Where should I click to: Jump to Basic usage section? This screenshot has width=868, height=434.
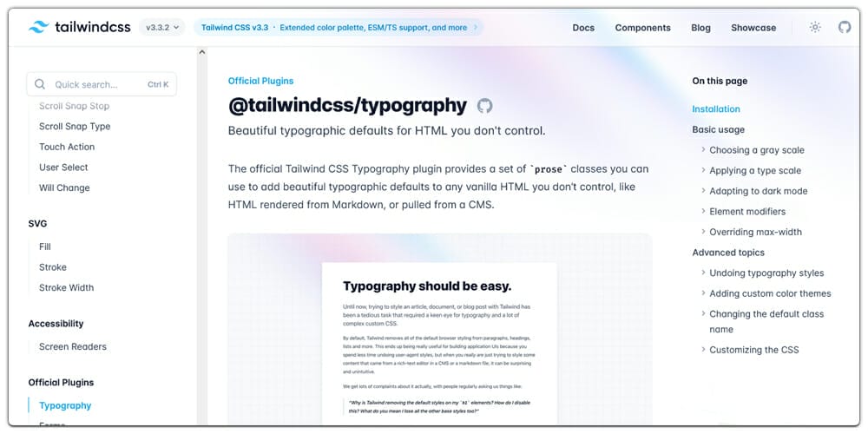(x=718, y=129)
